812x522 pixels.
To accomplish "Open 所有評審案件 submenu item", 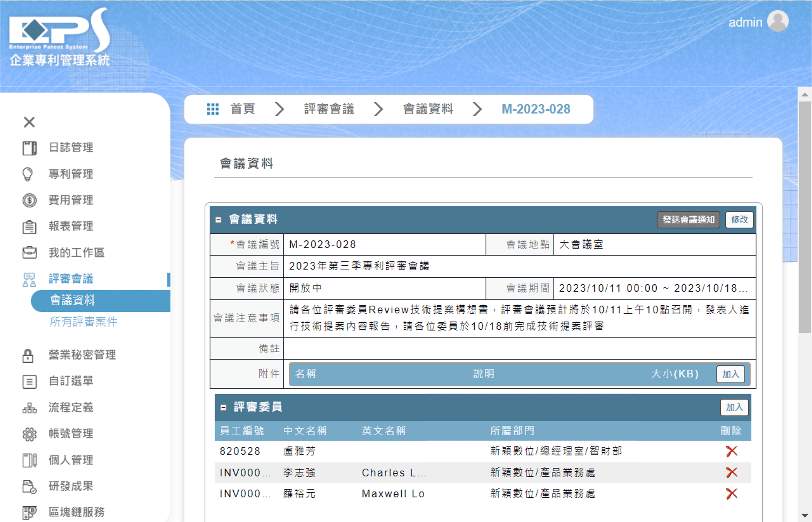I will tap(83, 322).
